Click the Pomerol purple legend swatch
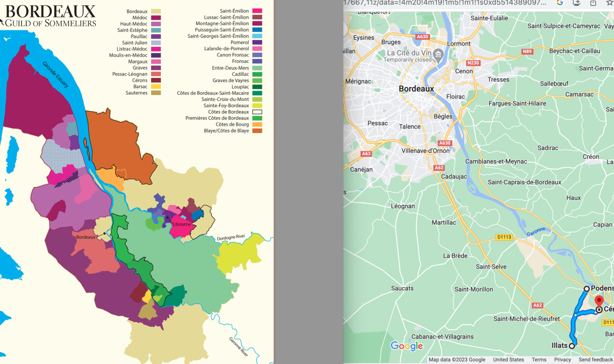The image size is (614, 364). click(257, 42)
